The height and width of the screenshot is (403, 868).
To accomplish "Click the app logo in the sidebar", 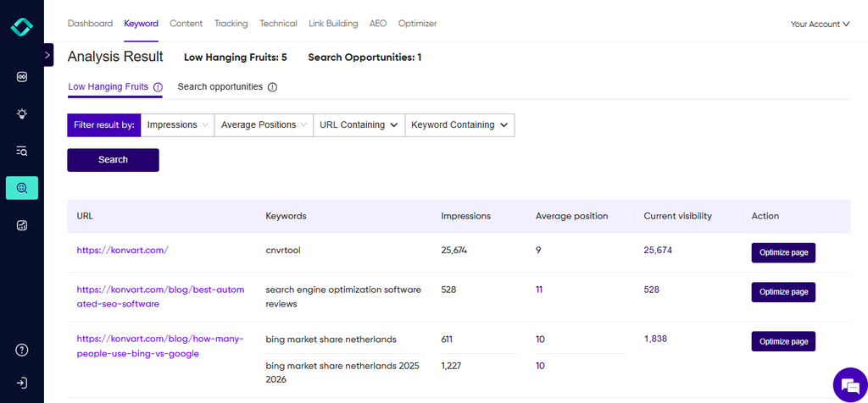I will click(x=21, y=27).
